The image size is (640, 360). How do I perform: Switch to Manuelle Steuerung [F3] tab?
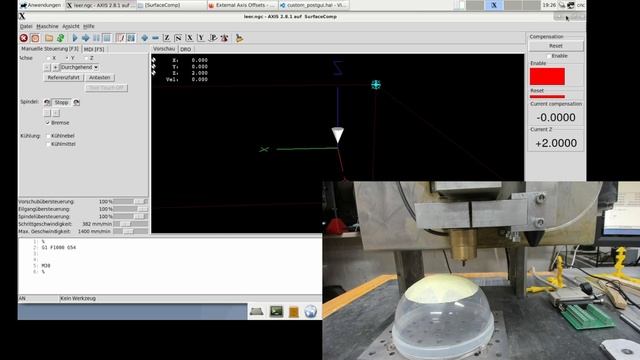coord(49,49)
